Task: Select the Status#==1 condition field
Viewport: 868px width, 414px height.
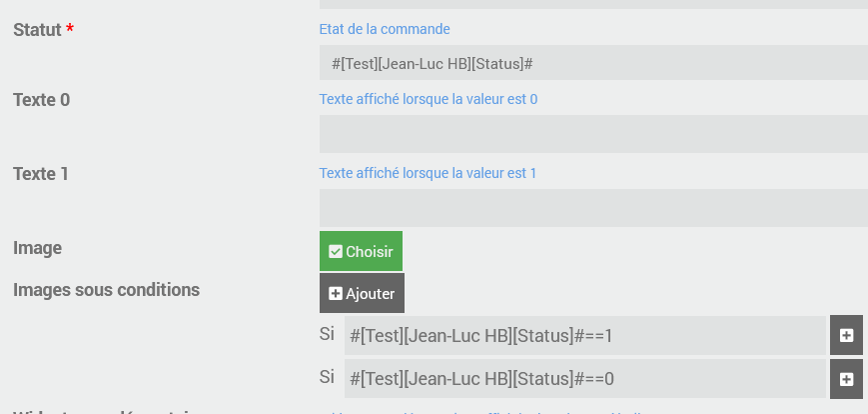Action: (585, 336)
